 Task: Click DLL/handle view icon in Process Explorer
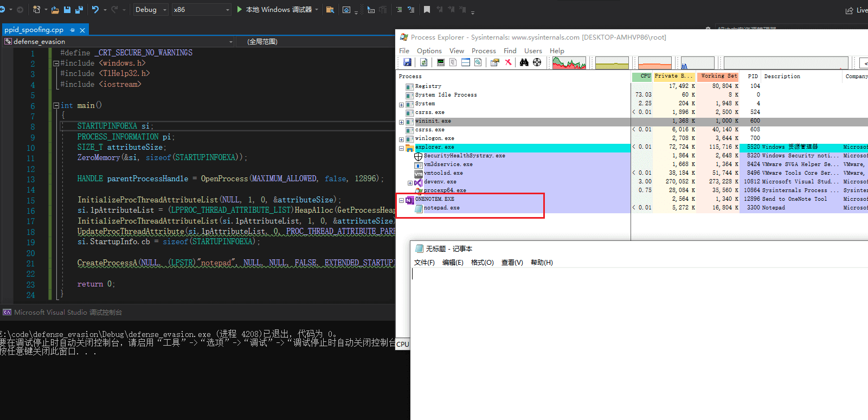[x=478, y=62]
